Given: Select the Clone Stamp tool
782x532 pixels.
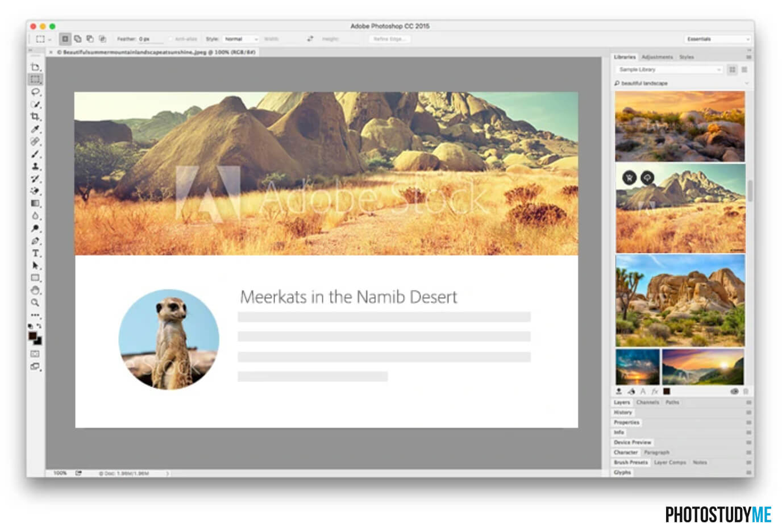Looking at the screenshot, I should click(35, 167).
